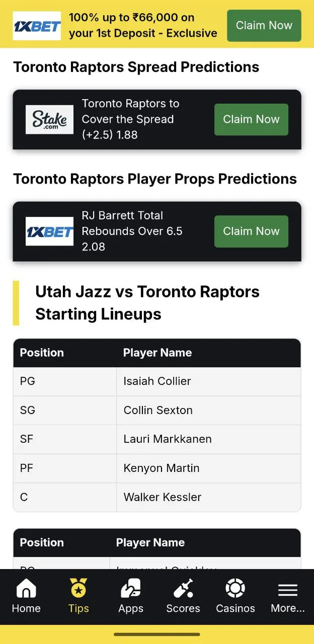314x644 pixels.
Task: Tap the Casinos chip icon
Action: [x=235, y=588]
